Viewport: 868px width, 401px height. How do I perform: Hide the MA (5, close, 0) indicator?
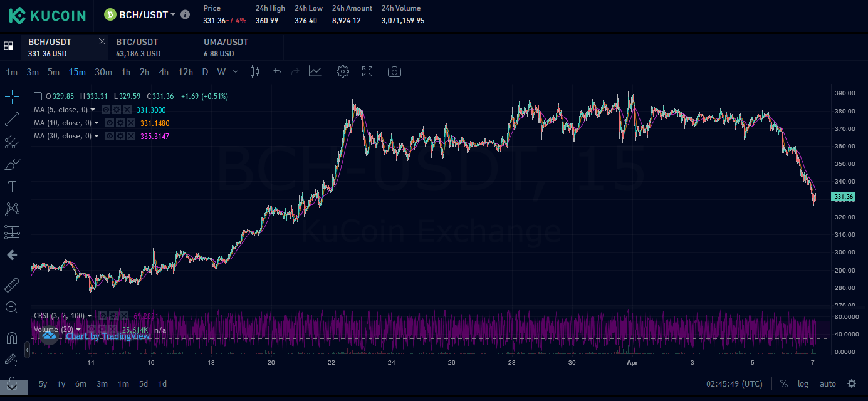[106, 110]
